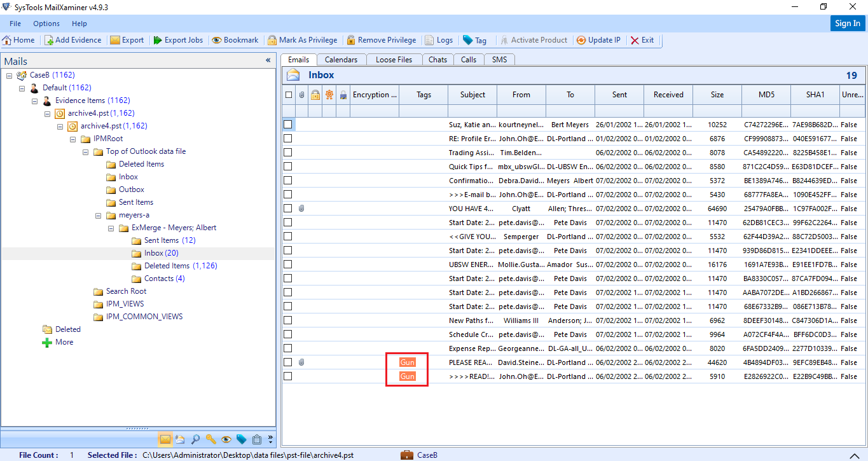The height and width of the screenshot is (461, 868).
Task: Click the paperclip attachment column header icon
Action: click(x=301, y=94)
